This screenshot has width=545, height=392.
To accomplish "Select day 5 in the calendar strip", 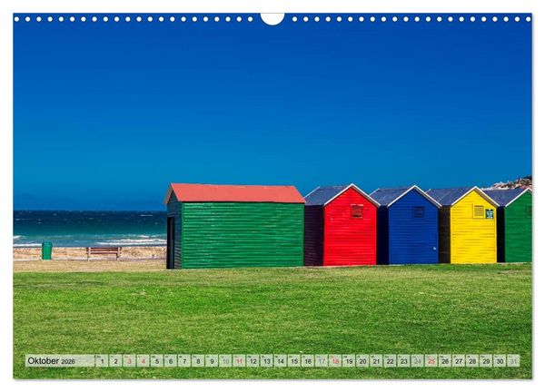I will click(157, 361).
